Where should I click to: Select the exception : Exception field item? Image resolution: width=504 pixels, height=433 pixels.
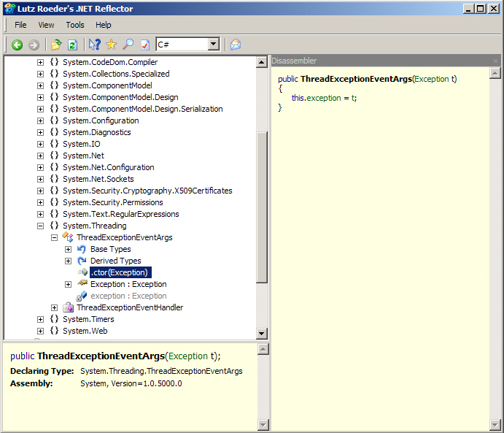(128, 296)
